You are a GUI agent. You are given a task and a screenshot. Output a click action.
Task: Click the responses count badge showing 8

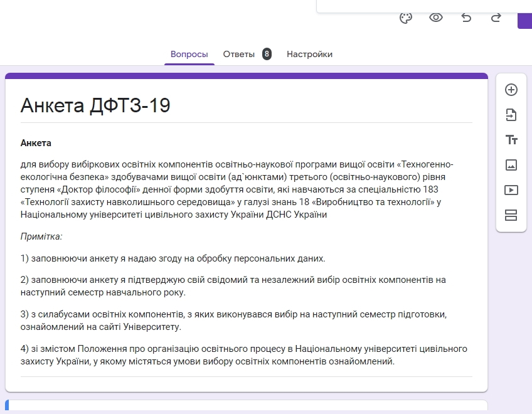tap(267, 54)
